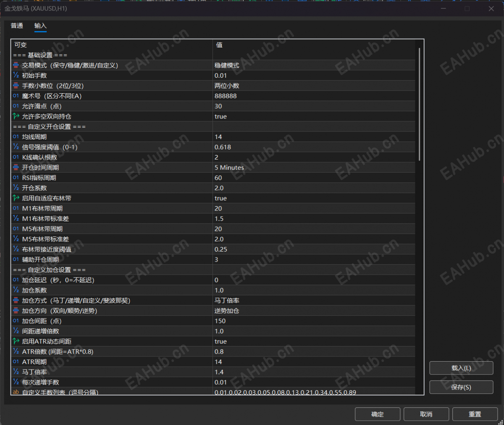
Task: Edit the 允许滑点 value 30
Action: click(x=314, y=106)
